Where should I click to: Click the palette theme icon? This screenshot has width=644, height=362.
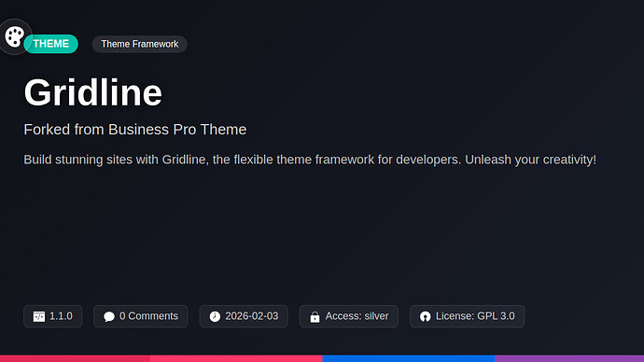[15, 36]
